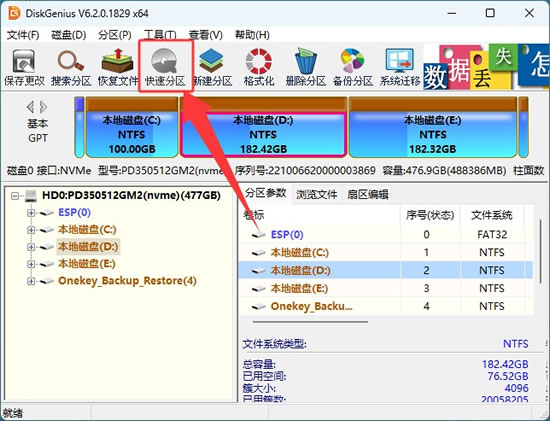The height and width of the screenshot is (421, 550).
Task: Switch to Partition Parameters (分区参数) tab
Action: tap(266, 193)
